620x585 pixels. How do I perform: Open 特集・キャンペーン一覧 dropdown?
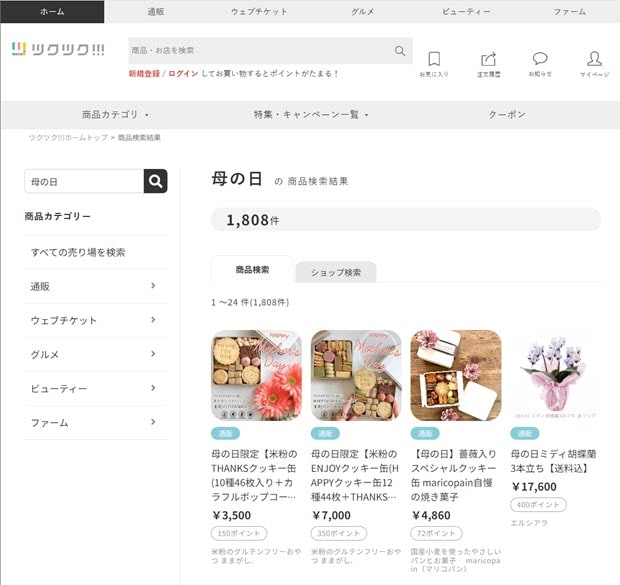(310, 115)
